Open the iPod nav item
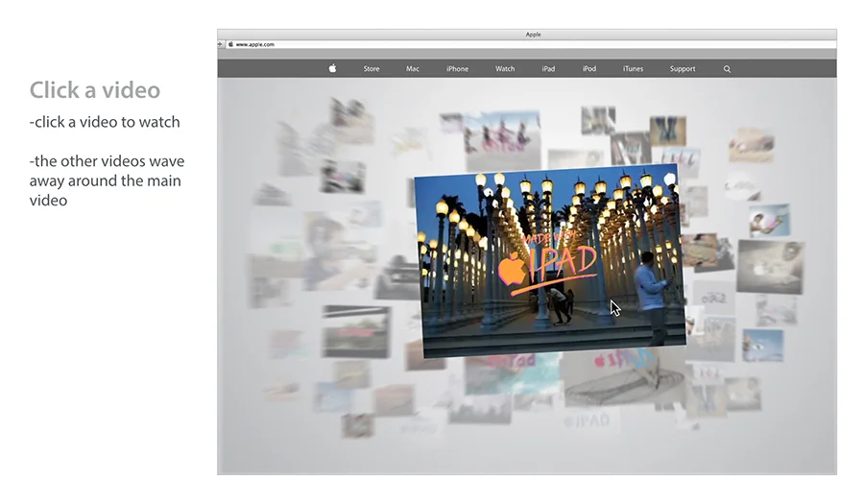The height and width of the screenshot is (504, 864). pos(589,69)
